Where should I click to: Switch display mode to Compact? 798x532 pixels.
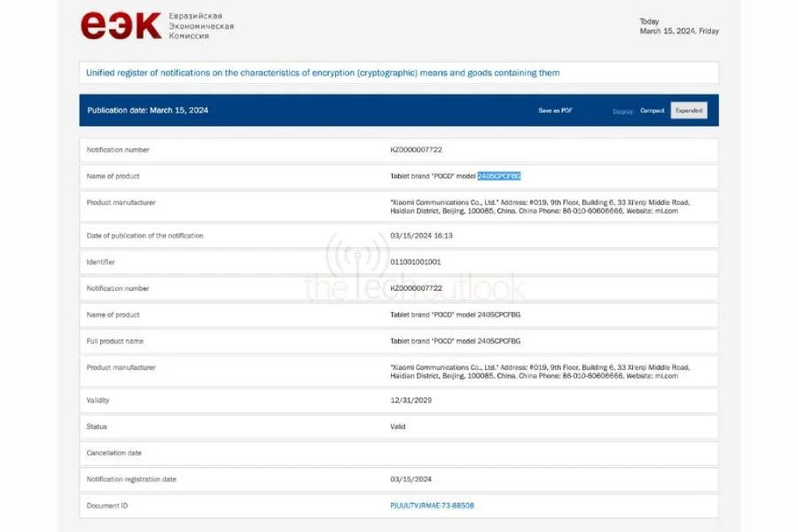(x=652, y=110)
